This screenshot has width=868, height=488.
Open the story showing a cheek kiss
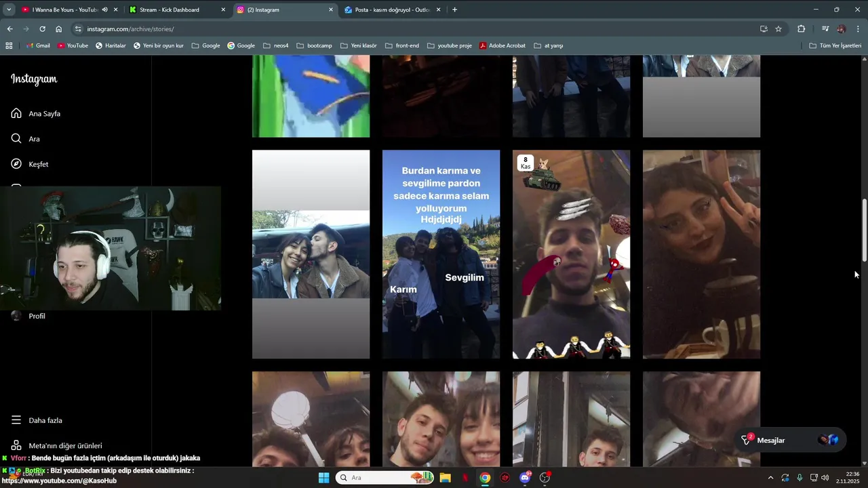311,254
